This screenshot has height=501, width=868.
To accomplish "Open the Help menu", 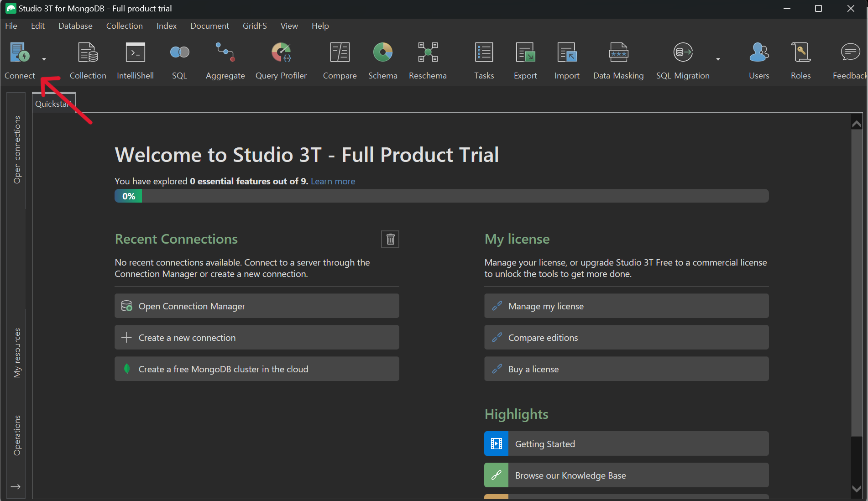I will (x=320, y=26).
